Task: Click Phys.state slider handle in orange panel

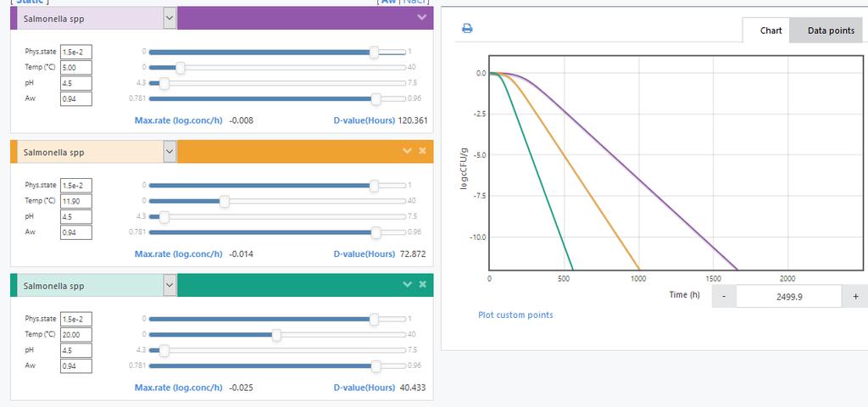Action: pos(374,186)
